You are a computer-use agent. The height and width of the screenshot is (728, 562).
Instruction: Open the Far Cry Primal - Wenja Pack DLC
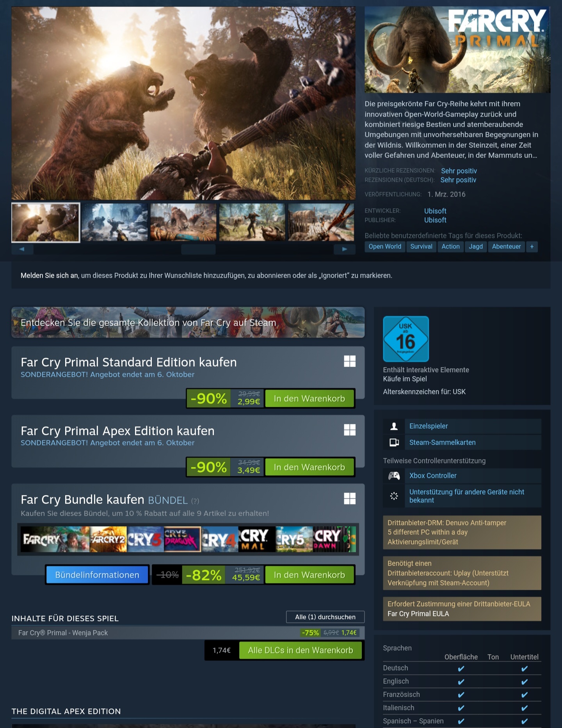188,633
